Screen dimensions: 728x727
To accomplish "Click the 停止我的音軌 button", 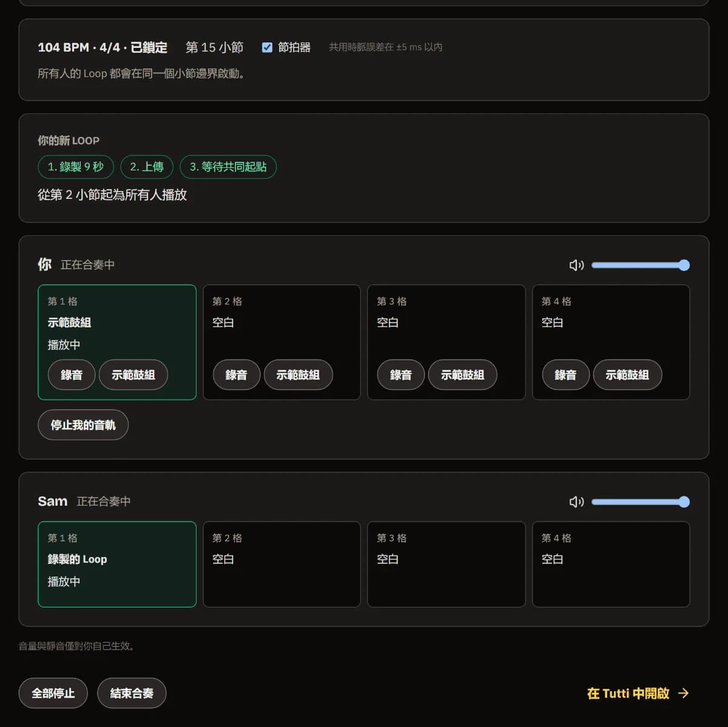I will click(x=83, y=425).
